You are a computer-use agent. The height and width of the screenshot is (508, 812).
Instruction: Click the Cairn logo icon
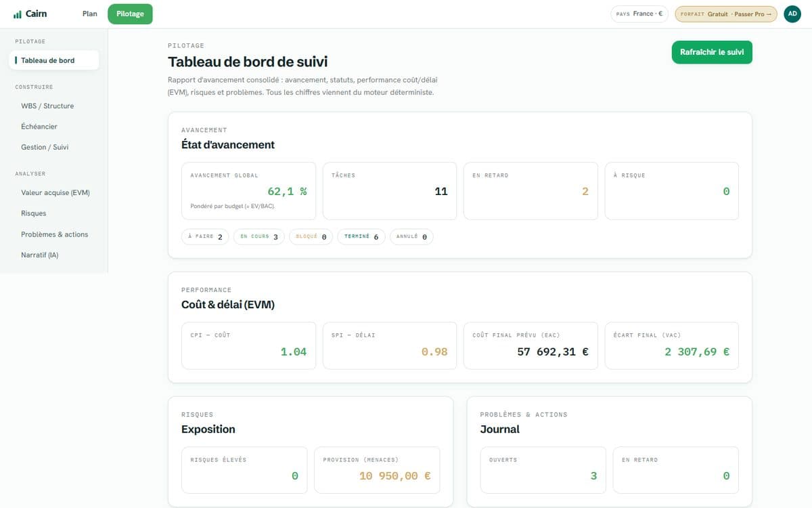18,14
